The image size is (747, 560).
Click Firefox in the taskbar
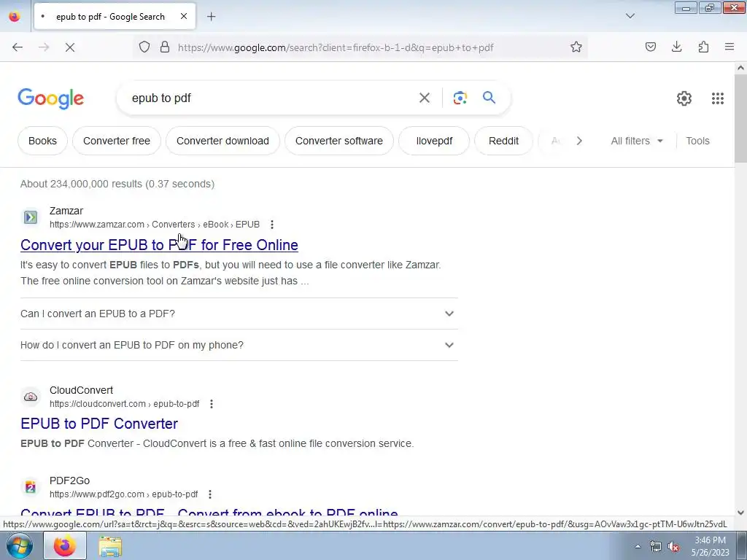pyautogui.click(x=65, y=545)
